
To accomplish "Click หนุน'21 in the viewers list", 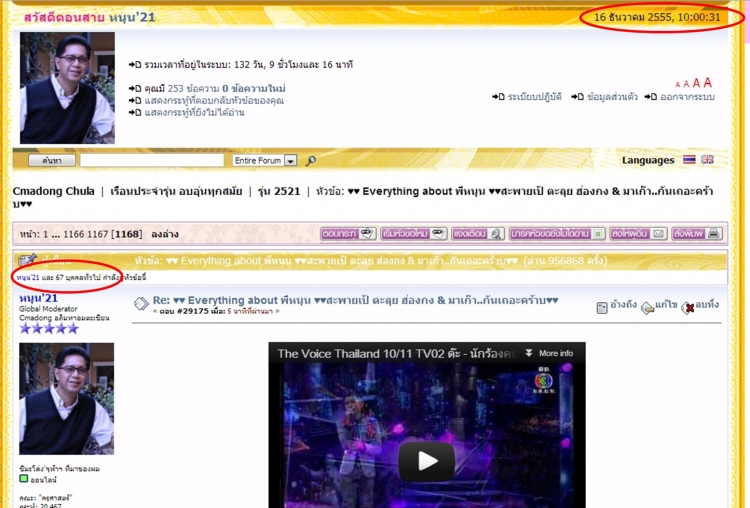I will pyautogui.click(x=27, y=277).
